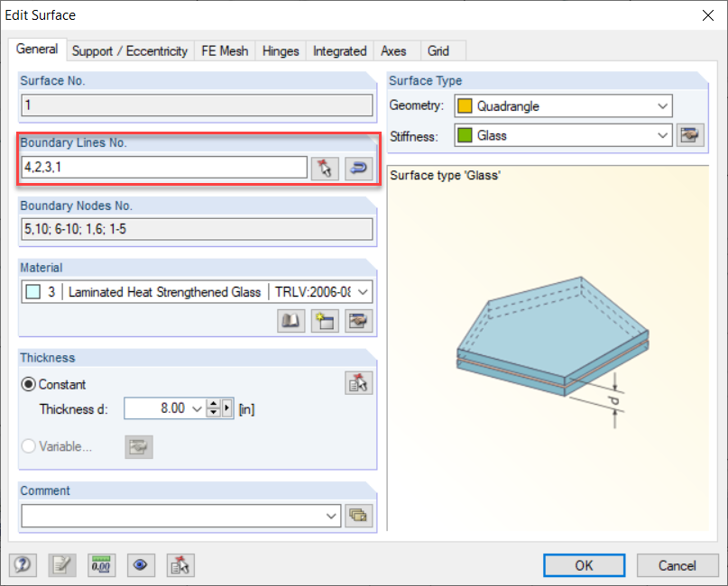Click the "Surface type 'Glass'" caption
This screenshot has height=586, width=728.
pyautogui.click(x=446, y=176)
